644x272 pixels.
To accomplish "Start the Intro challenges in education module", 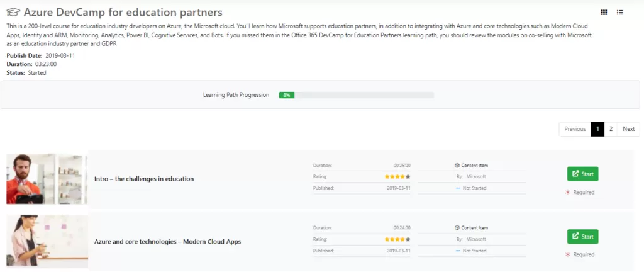I will pyautogui.click(x=582, y=174).
